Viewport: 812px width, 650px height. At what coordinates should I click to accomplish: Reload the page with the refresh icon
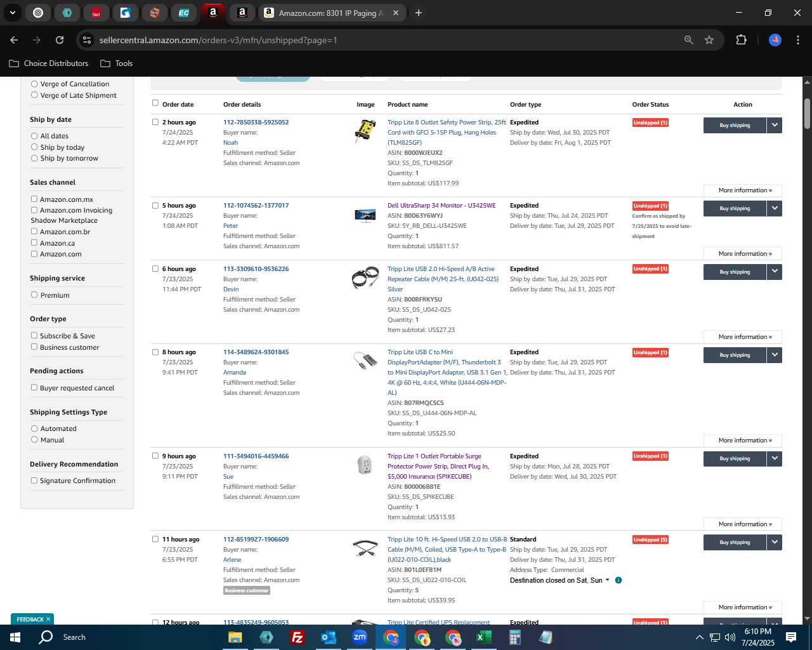click(x=60, y=40)
